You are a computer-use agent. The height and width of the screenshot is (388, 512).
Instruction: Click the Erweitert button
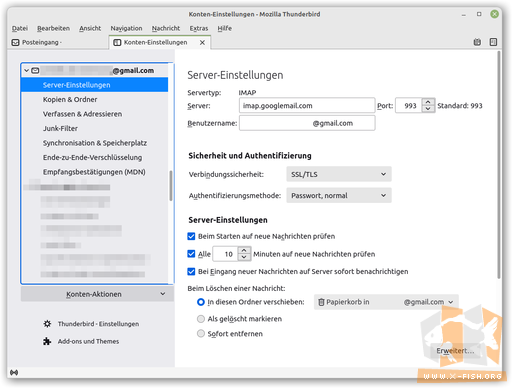pos(455,351)
